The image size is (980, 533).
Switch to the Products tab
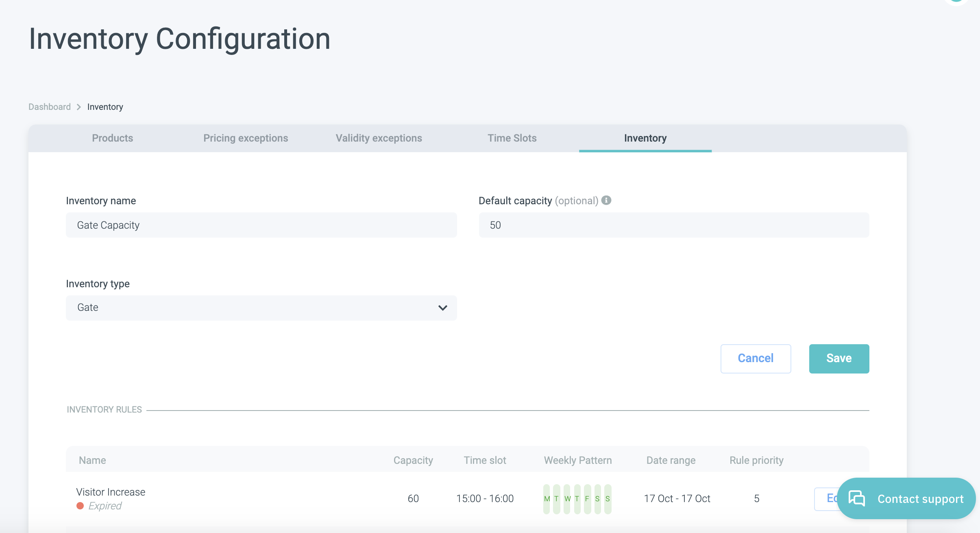(113, 138)
